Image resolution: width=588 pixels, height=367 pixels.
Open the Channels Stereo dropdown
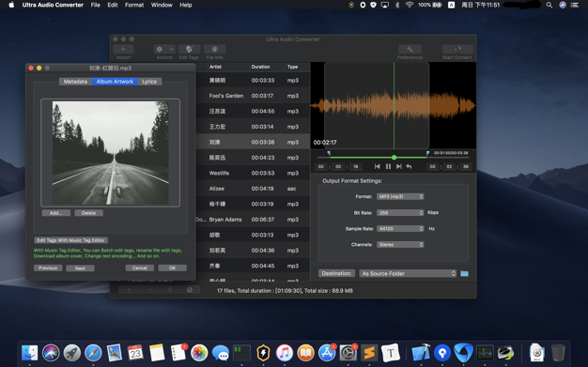click(x=400, y=244)
